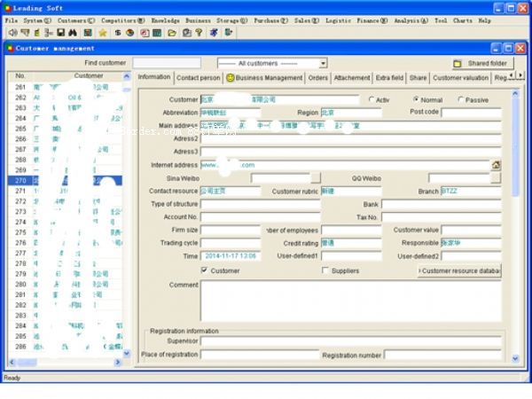The height and width of the screenshot is (399, 532).
Task: Expand the Time date dropdown
Action: click(254, 256)
